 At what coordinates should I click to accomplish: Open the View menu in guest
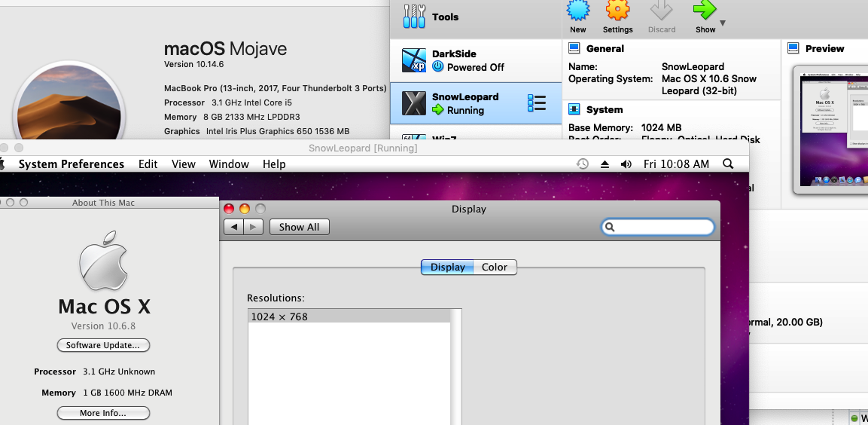[x=183, y=164]
